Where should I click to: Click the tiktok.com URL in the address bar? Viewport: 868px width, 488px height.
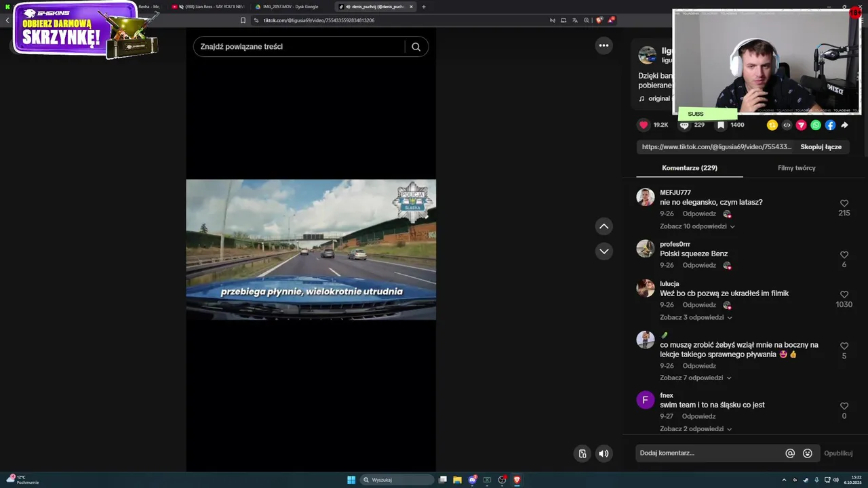click(319, 20)
